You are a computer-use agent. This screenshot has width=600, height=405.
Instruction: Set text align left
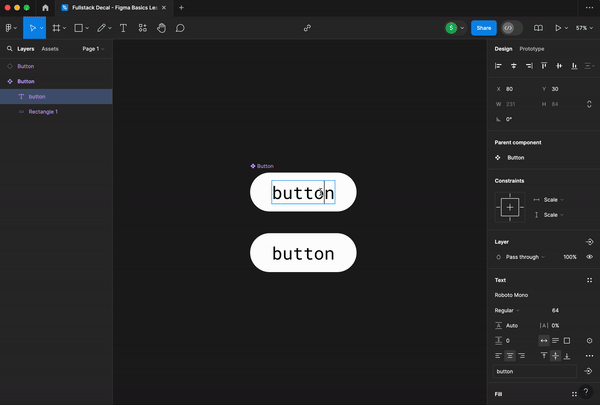(498, 356)
